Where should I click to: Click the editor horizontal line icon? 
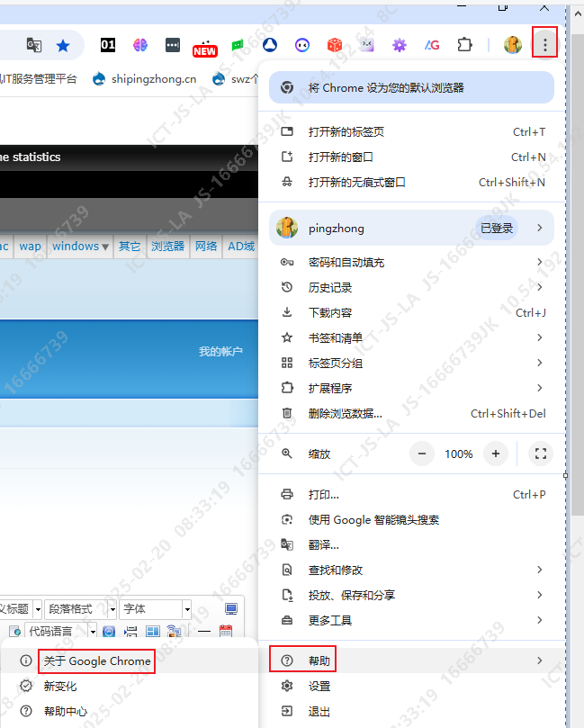point(203,632)
